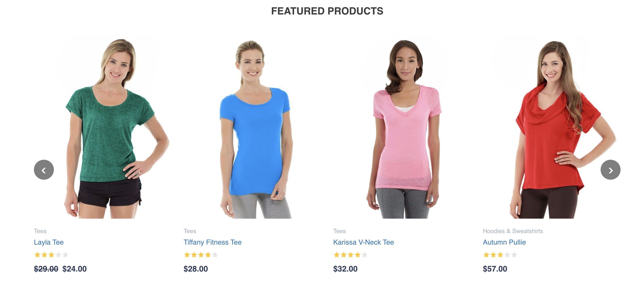Click the $57.00 price of Autumn Pullie

coord(495,269)
